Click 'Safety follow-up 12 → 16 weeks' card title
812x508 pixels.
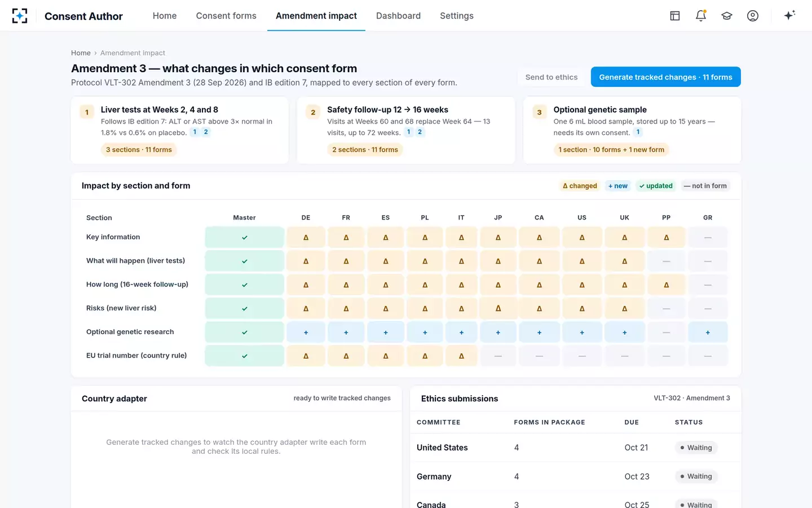coord(387,110)
